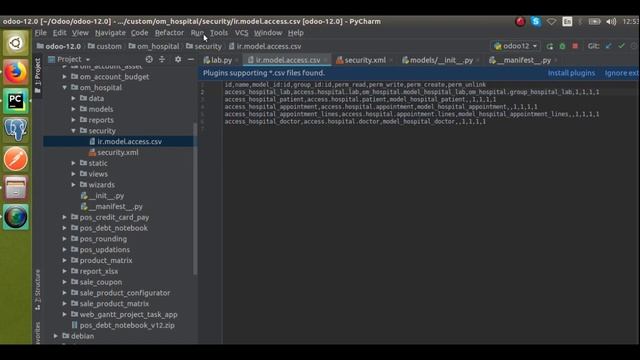Hide the Project panel with minus icon
640x360 pixels.
coord(191,60)
